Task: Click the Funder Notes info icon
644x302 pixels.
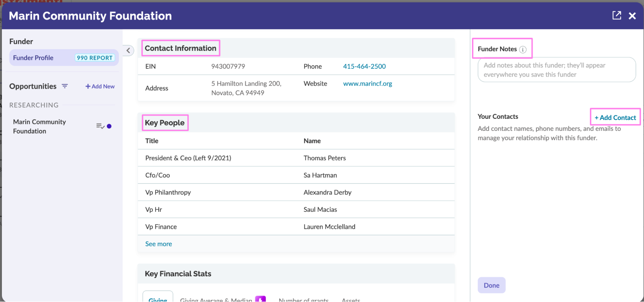Action: (523, 50)
